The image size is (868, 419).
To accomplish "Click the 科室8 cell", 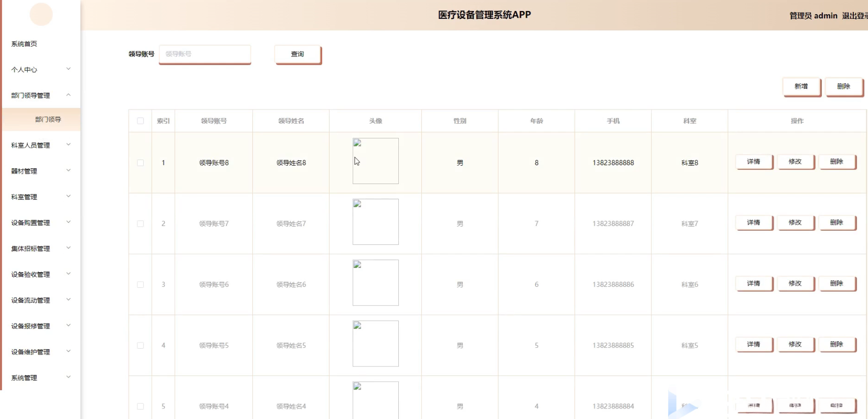I will pos(690,163).
